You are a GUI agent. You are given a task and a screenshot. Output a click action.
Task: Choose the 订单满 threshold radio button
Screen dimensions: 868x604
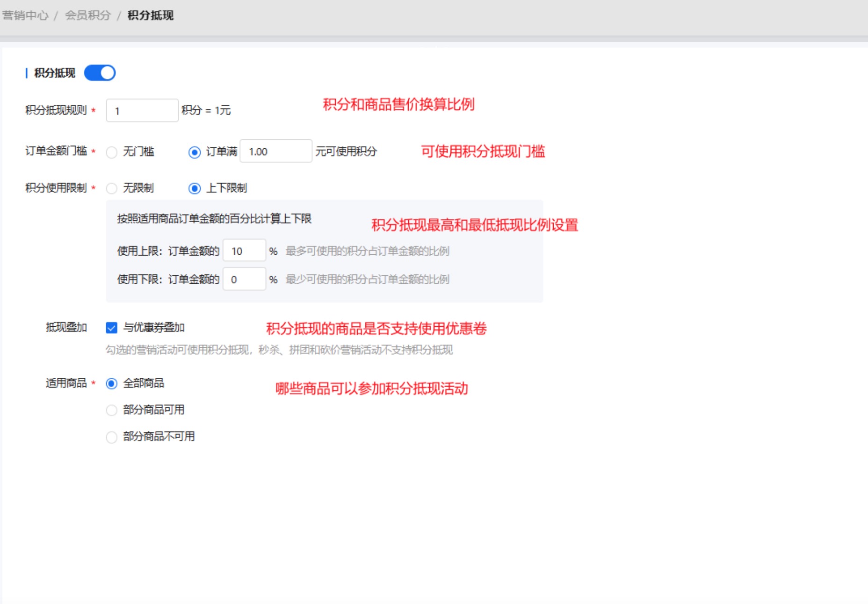(x=195, y=152)
